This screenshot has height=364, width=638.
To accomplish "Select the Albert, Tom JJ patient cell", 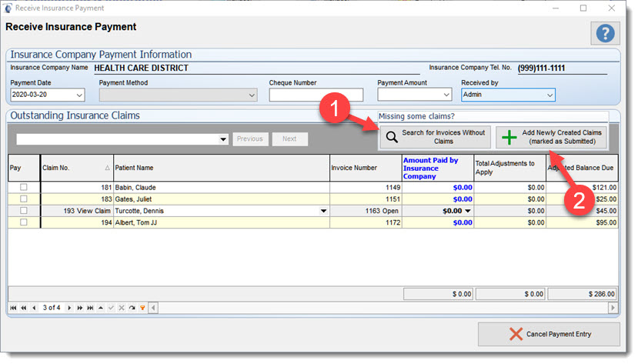I will point(222,222).
